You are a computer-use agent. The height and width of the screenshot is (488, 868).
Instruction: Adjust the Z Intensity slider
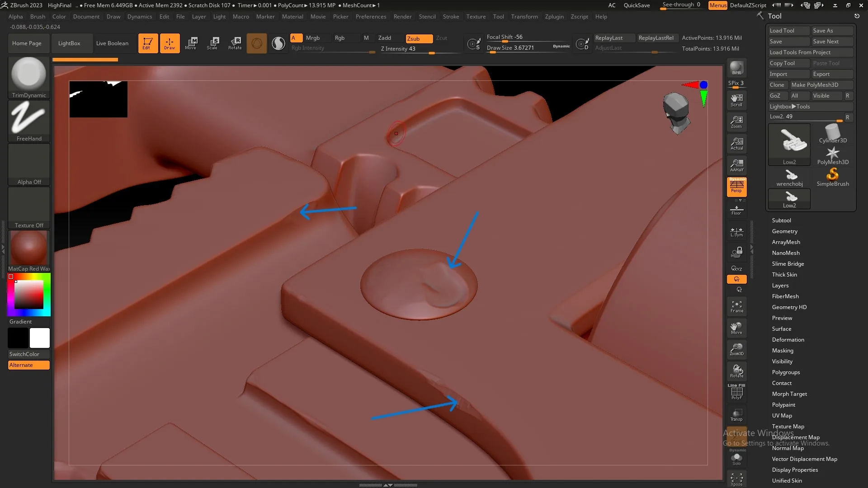(x=420, y=49)
